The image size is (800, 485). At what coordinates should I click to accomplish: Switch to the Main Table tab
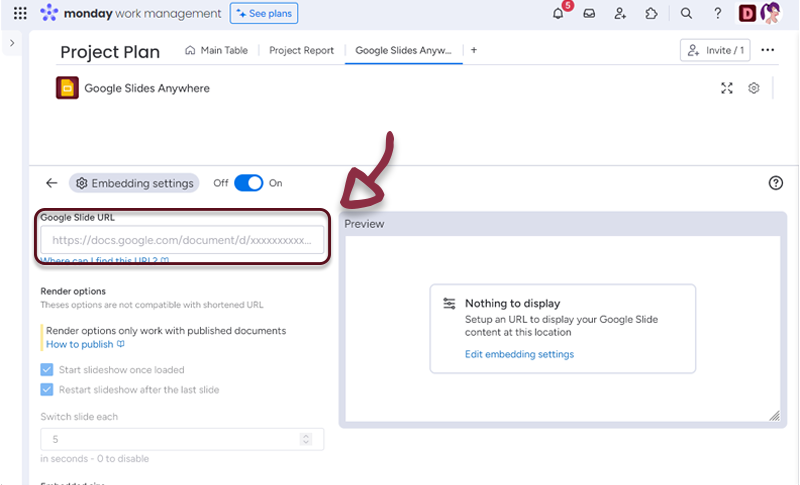pyautogui.click(x=218, y=50)
